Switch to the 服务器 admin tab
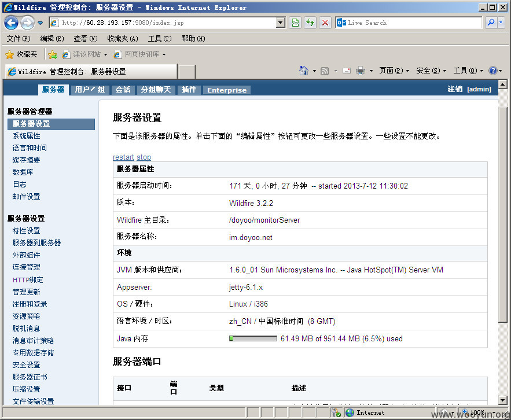511x420 pixels. [x=53, y=90]
